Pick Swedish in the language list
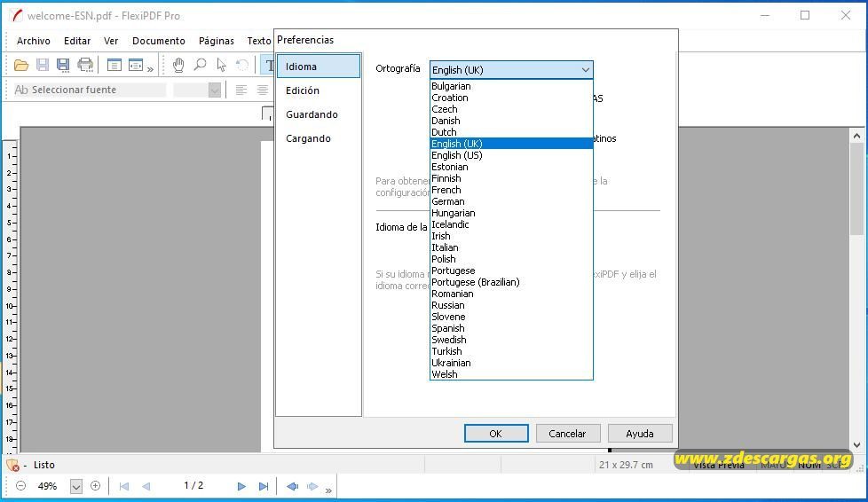This screenshot has height=502, width=868. pos(511,340)
